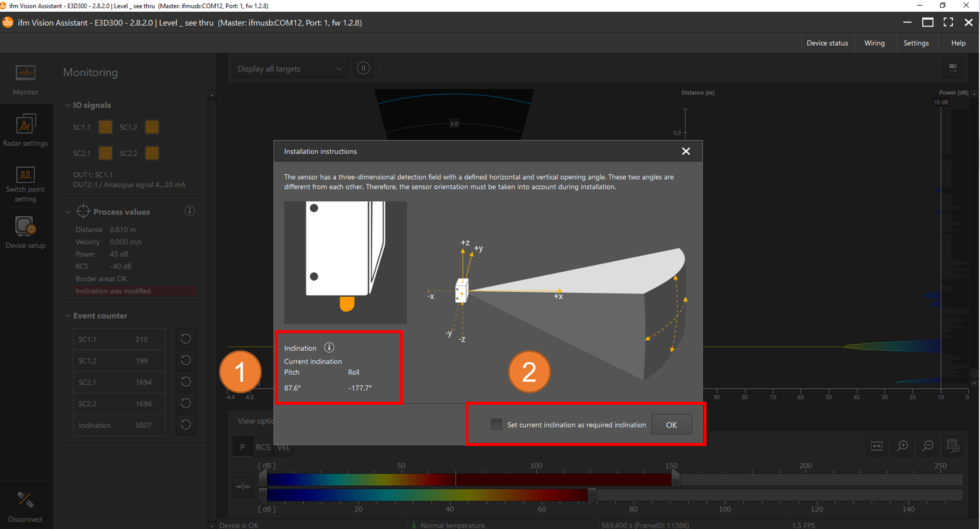
Task: Reset the Inclination event counter
Action: [x=185, y=425]
